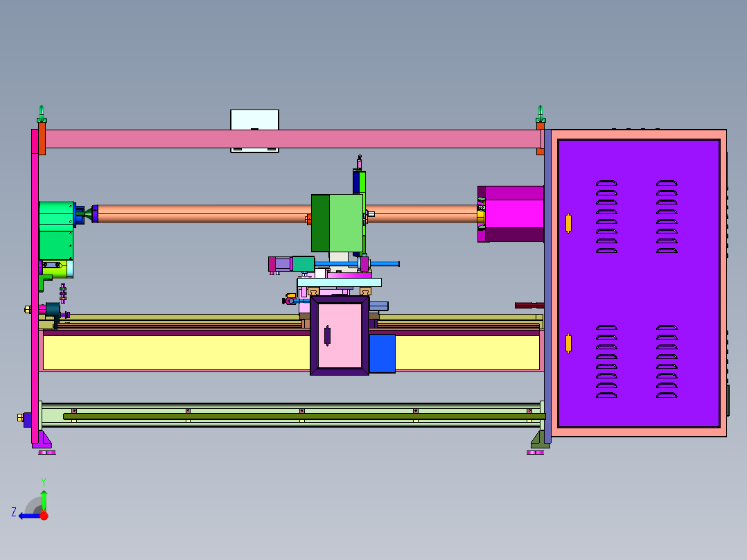
Task: Select the blue box beside central carriage box
Action: [382, 353]
